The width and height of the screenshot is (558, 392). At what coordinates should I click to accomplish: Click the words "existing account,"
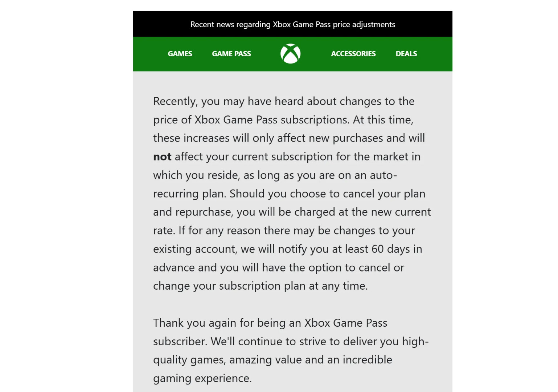[x=195, y=249]
